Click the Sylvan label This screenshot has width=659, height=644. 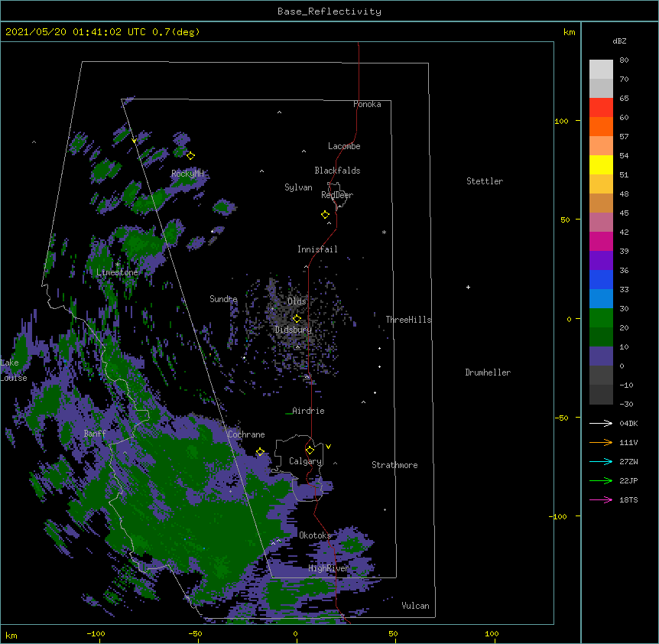[x=298, y=187]
